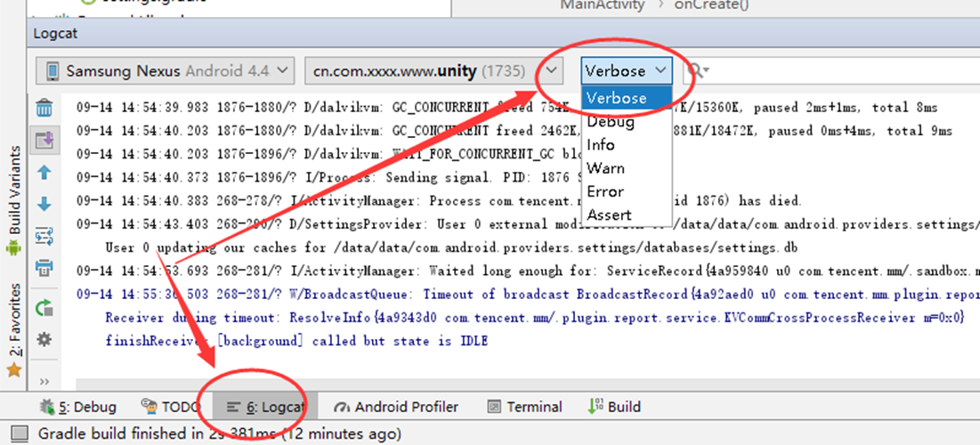The image size is (980, 445).
Task: Click the Logcat panel title
Action: (55, 34)
